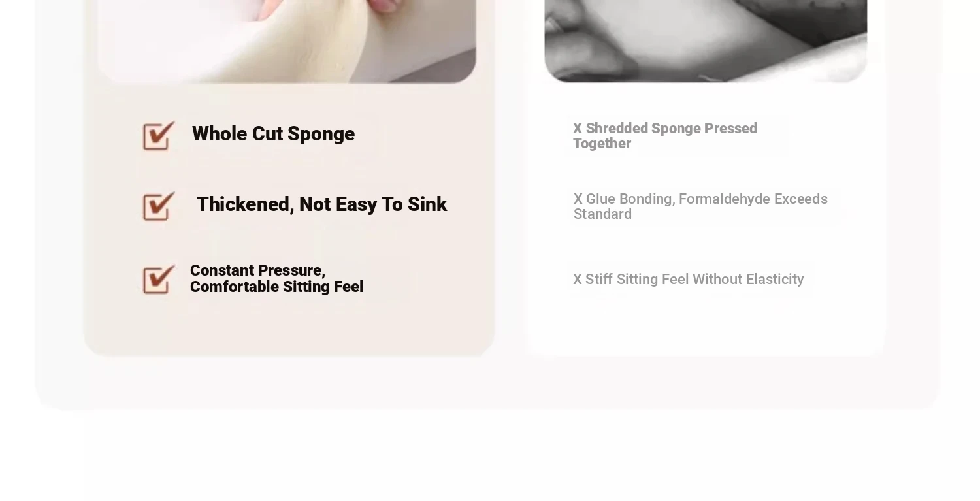This screenshot has width=980, height=501.
Task: Click the X mark before Glue Bonding
Action: [x=578, y=199]
